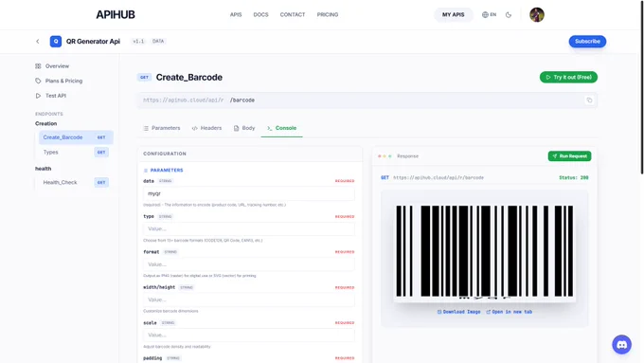
Task: Select the Health_Check endpoint
Action: click(76, 183)
